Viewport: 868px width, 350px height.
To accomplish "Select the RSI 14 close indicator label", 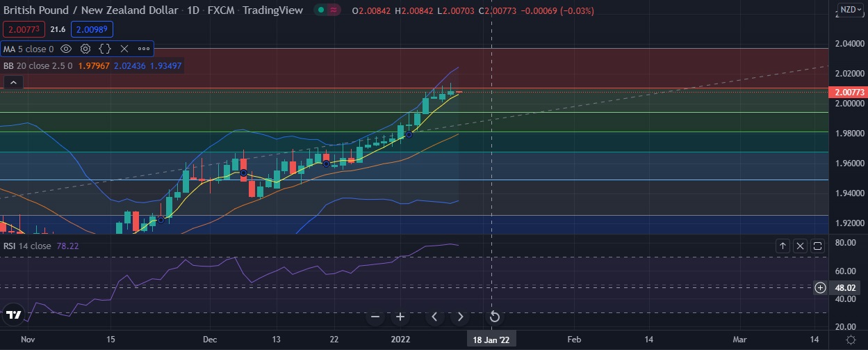I will [x=27, y=246].
